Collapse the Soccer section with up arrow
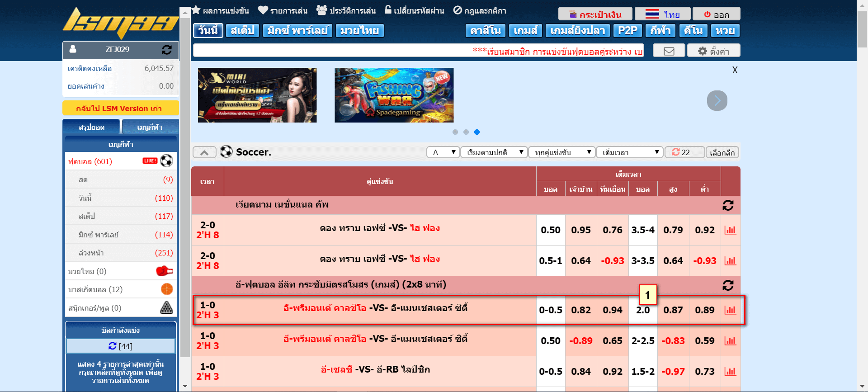Viewport: 868px width, 392px height. point(204,152)
